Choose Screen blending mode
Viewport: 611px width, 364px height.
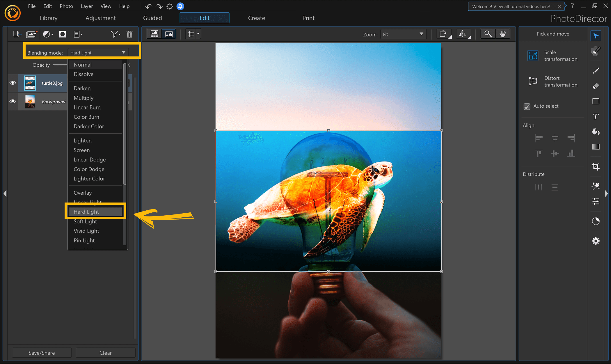(95, 150)
